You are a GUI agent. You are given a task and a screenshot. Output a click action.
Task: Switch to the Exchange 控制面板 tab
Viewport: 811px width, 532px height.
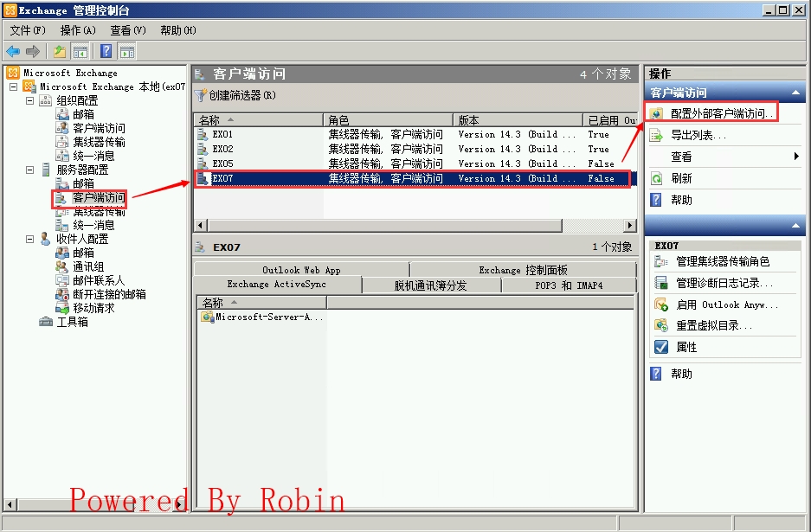coord(523,270)
